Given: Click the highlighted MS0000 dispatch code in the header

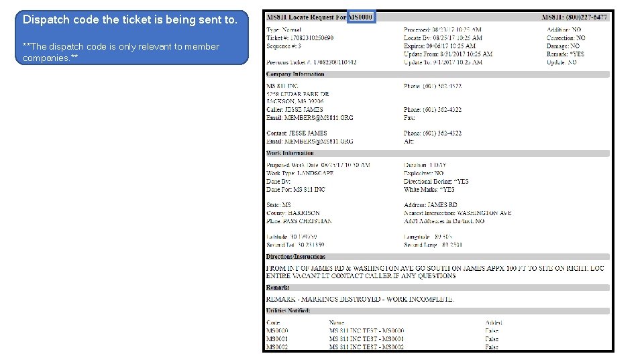Looking at the screenshot, I should click(361, 17).
